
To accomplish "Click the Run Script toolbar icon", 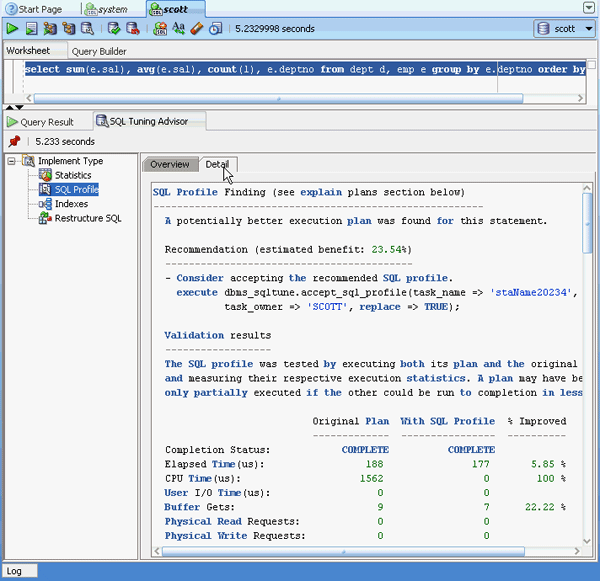I will (x=31, y=29).
